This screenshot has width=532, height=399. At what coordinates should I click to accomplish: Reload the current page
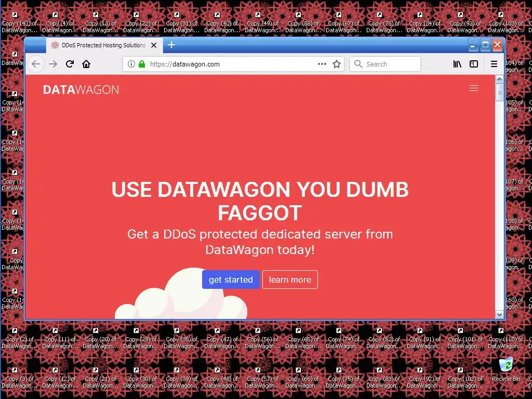coord(70,64)
